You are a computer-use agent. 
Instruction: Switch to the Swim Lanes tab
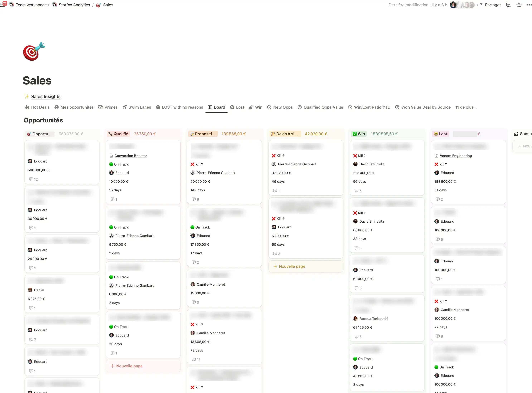point(137,107)
